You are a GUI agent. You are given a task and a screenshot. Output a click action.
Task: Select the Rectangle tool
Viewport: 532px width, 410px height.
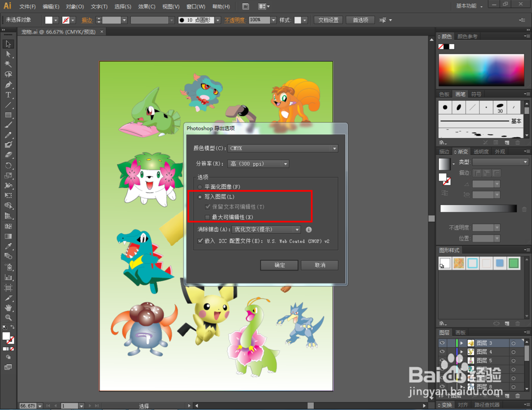pos(8,115)
